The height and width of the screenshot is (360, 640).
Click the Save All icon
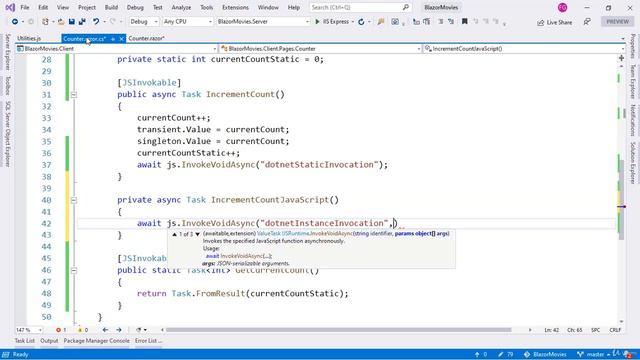coord(82,22)
